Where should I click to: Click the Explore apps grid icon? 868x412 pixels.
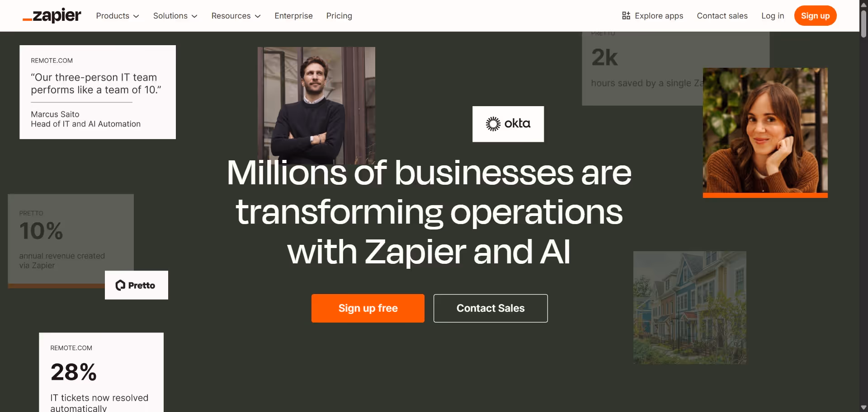pos(626,16)
